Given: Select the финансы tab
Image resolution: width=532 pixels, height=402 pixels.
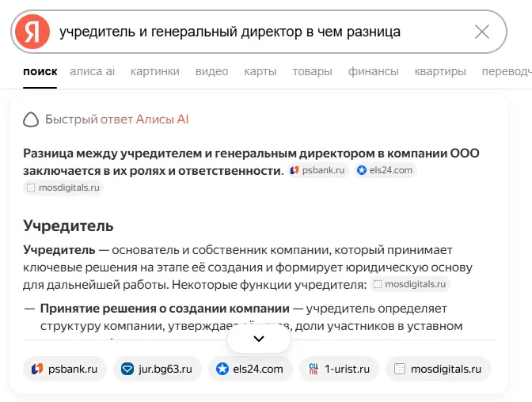Looking at the screenshot, I should (373, 71).
